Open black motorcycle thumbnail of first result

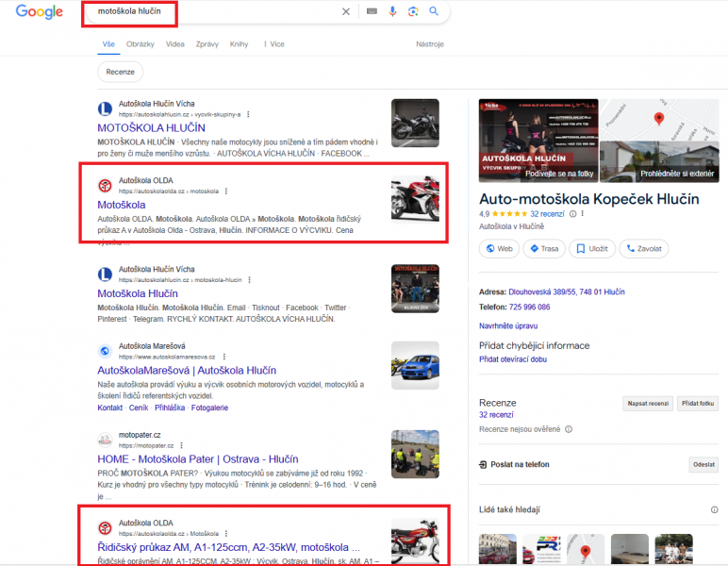tap(415, 123)
